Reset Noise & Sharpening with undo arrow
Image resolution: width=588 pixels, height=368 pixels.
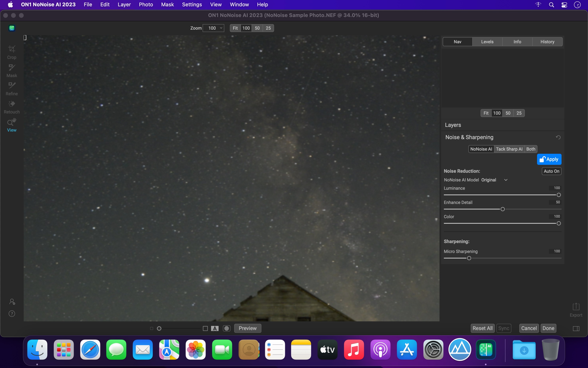(x=558, y=137)
